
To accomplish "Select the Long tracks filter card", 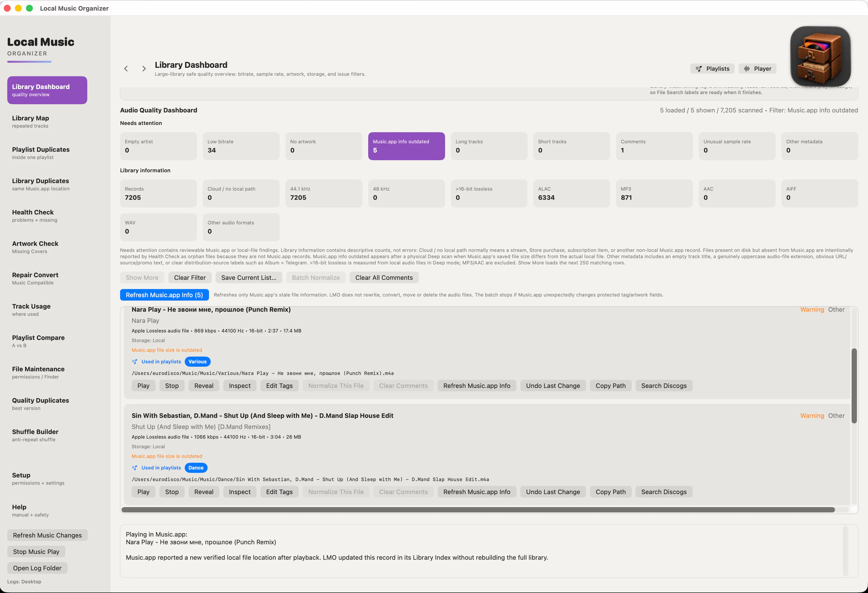I will click(489, 146).
